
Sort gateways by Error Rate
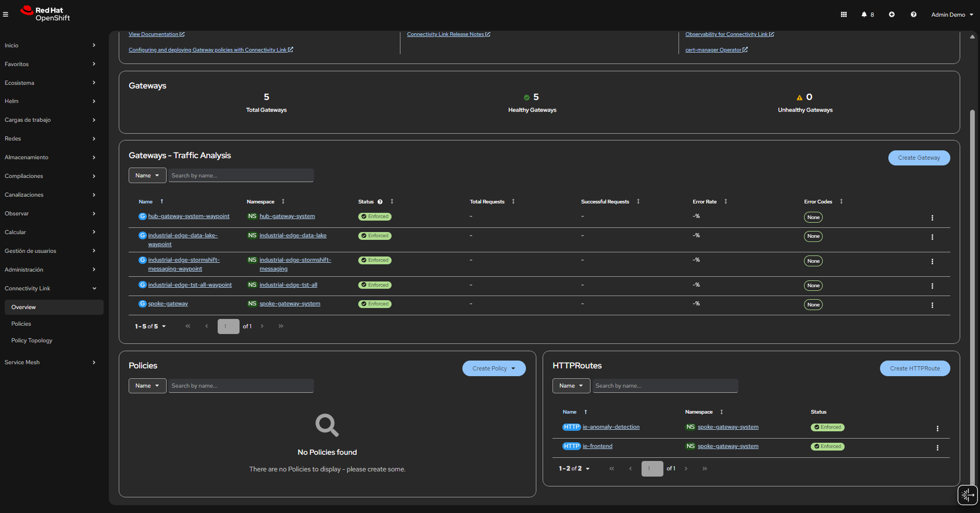(x=710, y=201)
